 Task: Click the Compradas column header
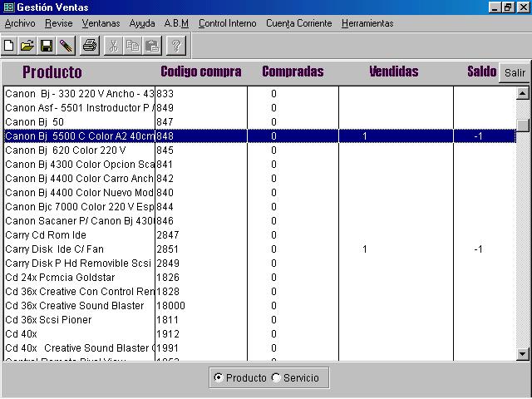click(293, 71)
